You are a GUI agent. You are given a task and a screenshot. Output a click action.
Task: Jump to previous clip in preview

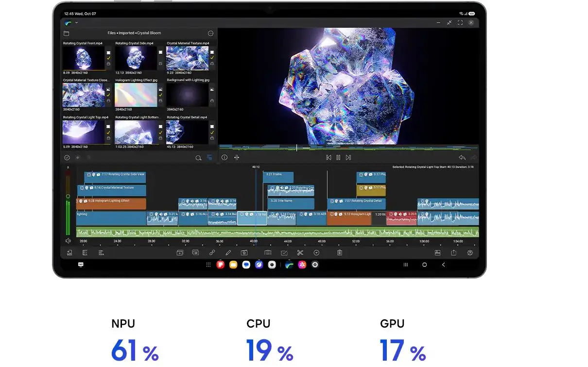[329, 157]
